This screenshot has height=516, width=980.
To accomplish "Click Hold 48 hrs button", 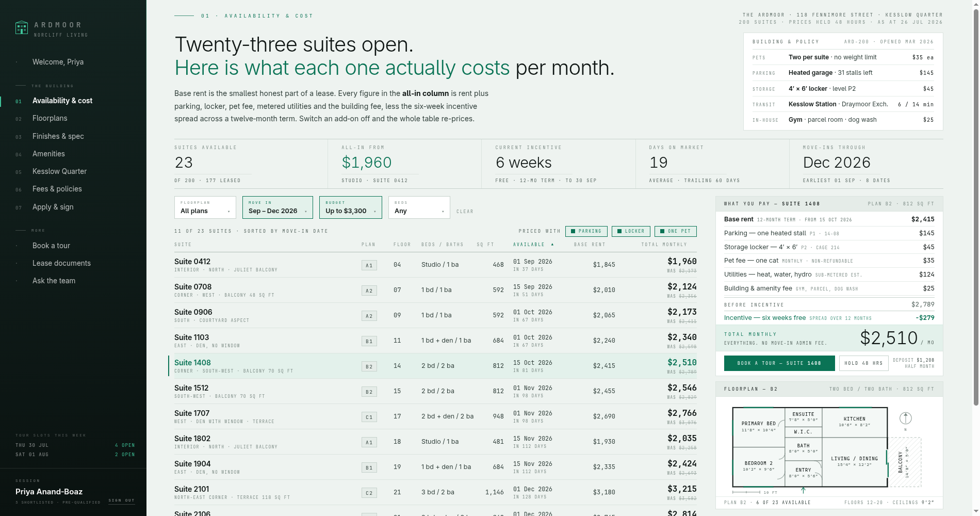I will pos(864,363).
